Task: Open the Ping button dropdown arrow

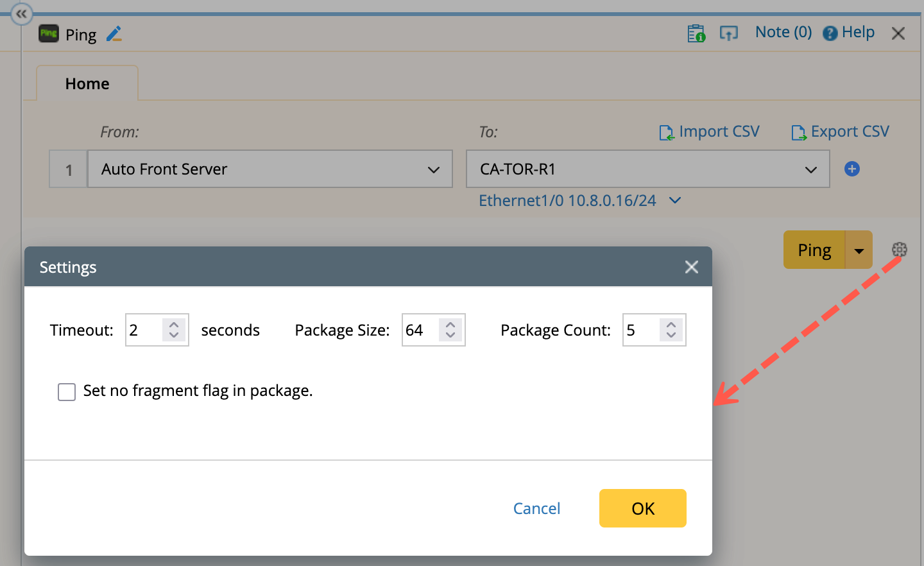Action: (x=859, y=250)
